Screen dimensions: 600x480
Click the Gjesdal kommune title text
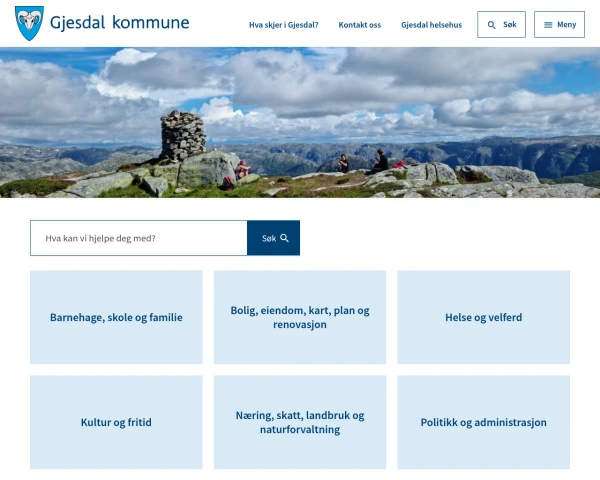[x=119, y=23]
